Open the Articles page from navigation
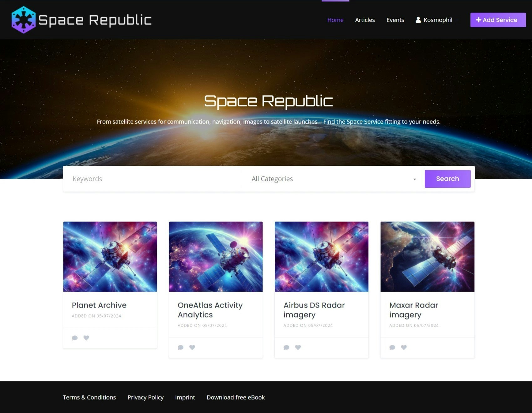Viewport: 532px width, 413px height. (365, 20)
